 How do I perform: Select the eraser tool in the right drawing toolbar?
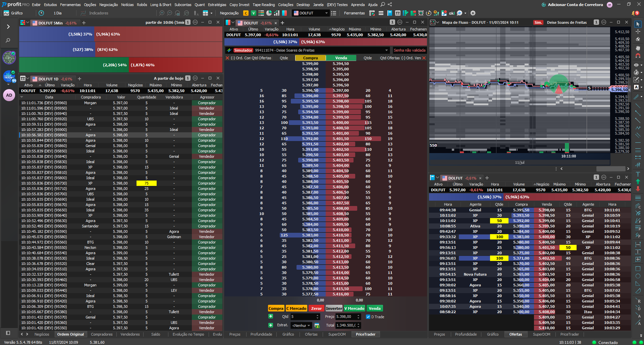(638, 39)
